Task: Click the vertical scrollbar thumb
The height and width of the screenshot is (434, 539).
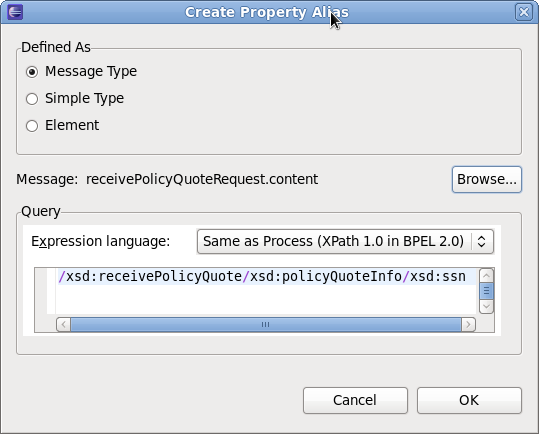Action: [486, 291]
